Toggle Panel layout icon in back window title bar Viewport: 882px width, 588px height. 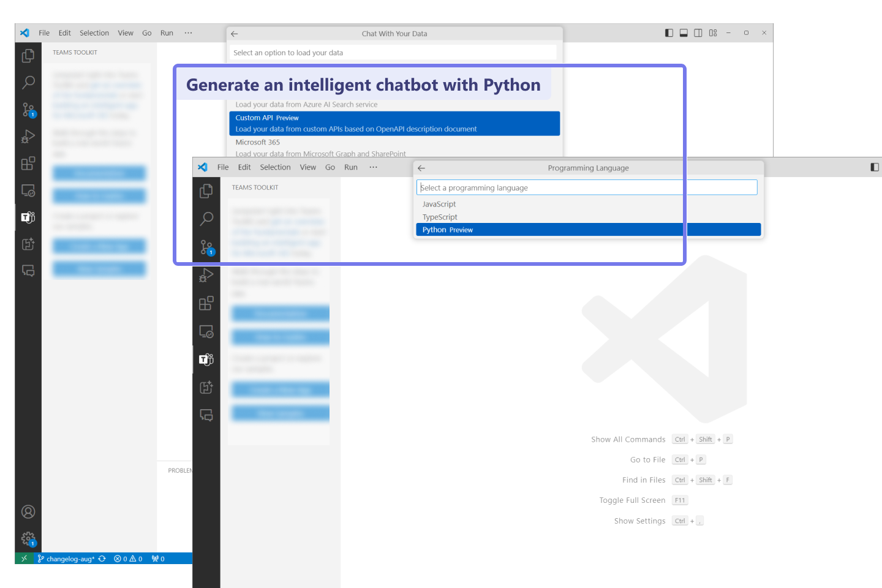click(684, 33)
